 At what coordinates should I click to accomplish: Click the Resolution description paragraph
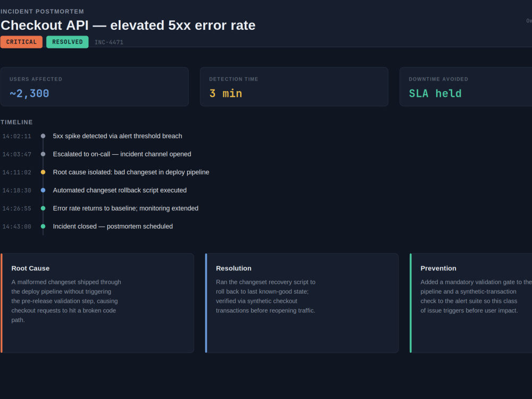(x=265, y=296)
